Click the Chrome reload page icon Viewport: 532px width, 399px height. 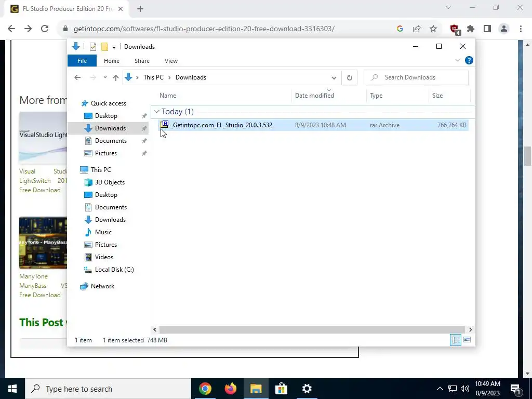click(x=45, y=29)
